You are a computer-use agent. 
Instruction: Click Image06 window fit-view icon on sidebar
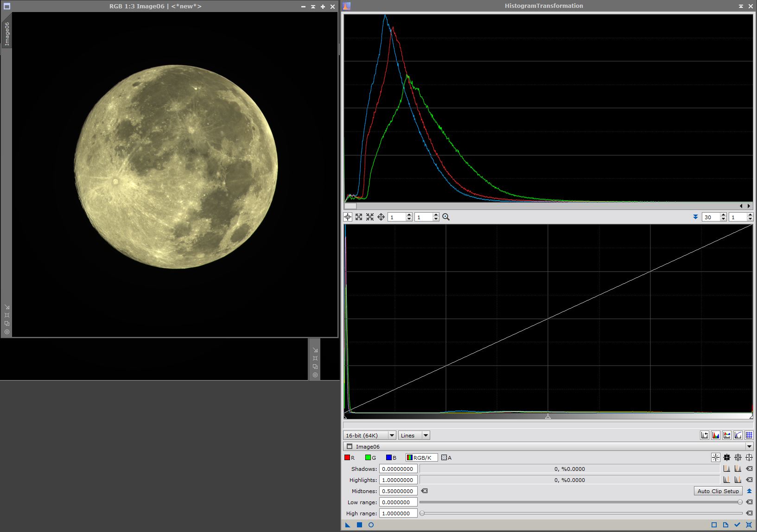(x=7, y=315)
